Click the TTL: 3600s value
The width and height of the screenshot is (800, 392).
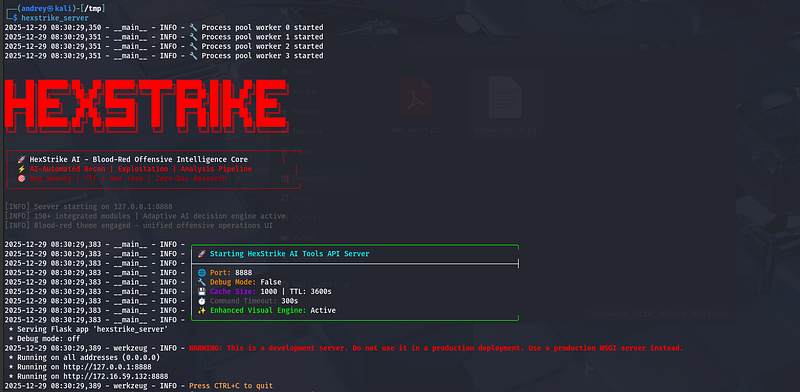tap(311, 291)
